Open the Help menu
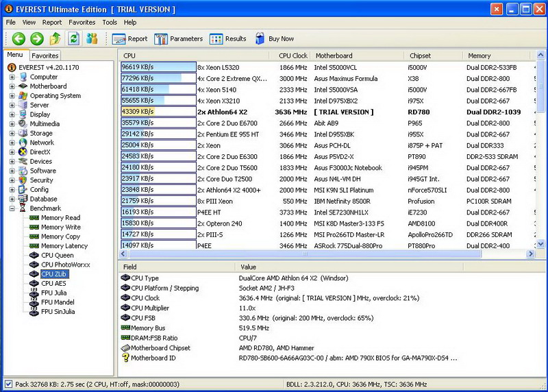 click(130, 23)
